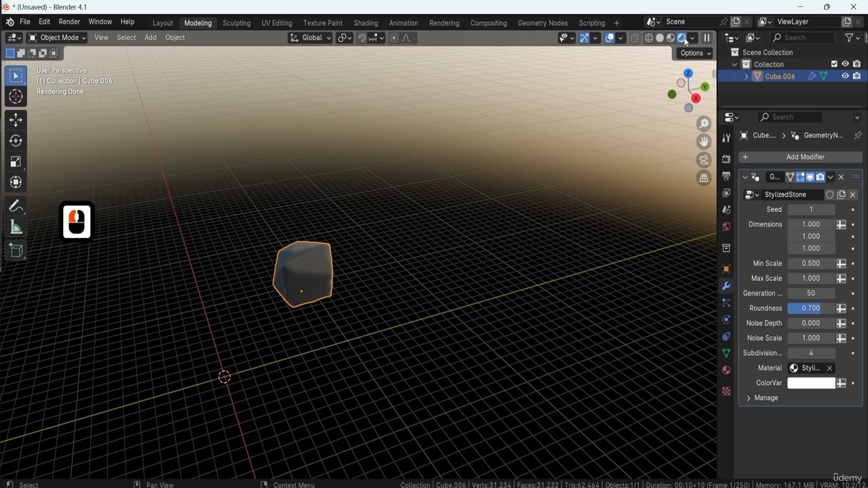Image resolution: width=868 pixels, height=488 pixels.
Task: Activate the Scale tool
Action: (16, 162)
